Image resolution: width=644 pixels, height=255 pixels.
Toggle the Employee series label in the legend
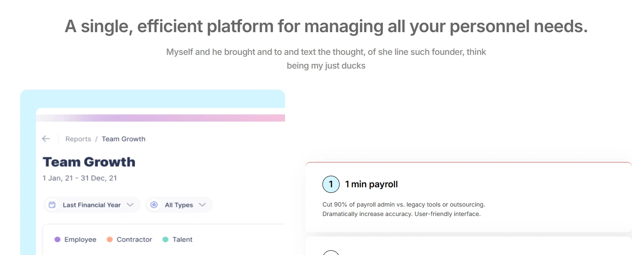80,240
